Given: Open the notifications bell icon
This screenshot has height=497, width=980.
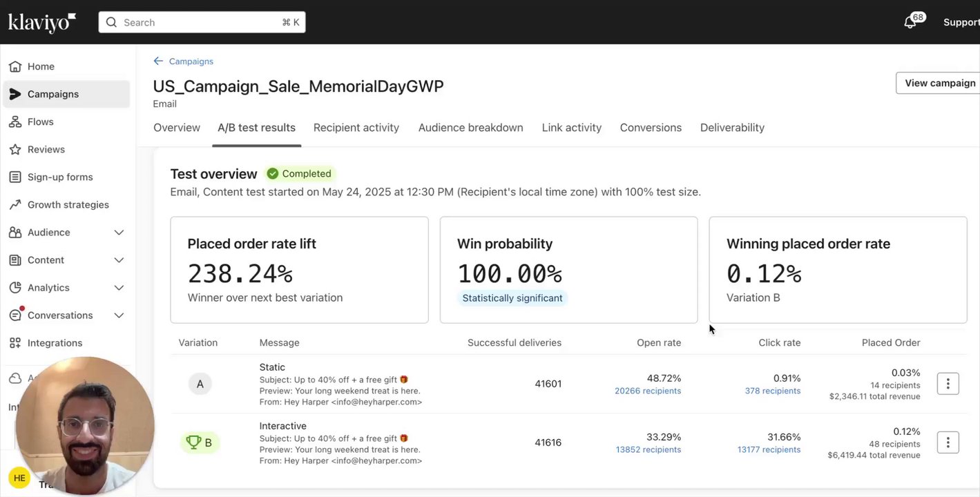Looking at the screenshot, I should click(x=910, y=23).
